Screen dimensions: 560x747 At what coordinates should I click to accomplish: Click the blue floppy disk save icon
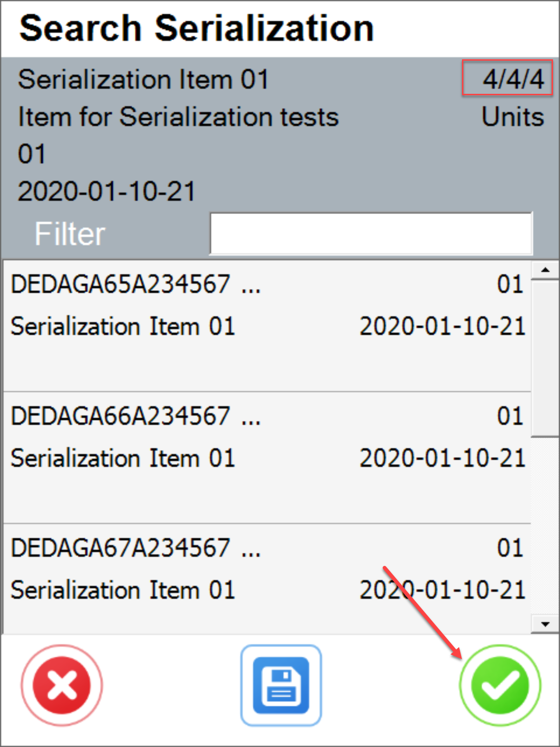pyautogui.click(x=281, y=685)
